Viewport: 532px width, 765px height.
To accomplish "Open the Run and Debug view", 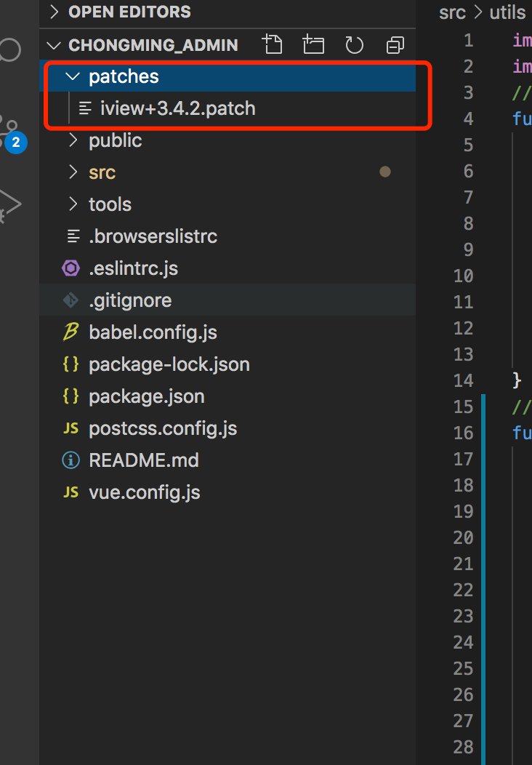I will tap(10, 204).
